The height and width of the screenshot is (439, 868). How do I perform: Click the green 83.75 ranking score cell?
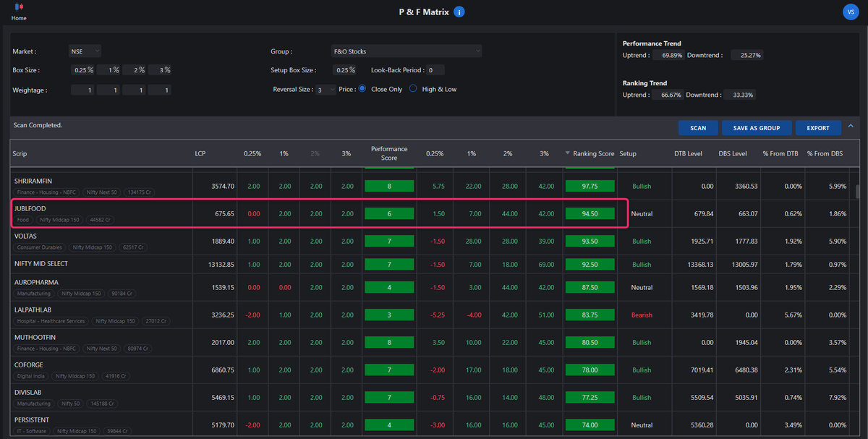[x=590, y=315]
